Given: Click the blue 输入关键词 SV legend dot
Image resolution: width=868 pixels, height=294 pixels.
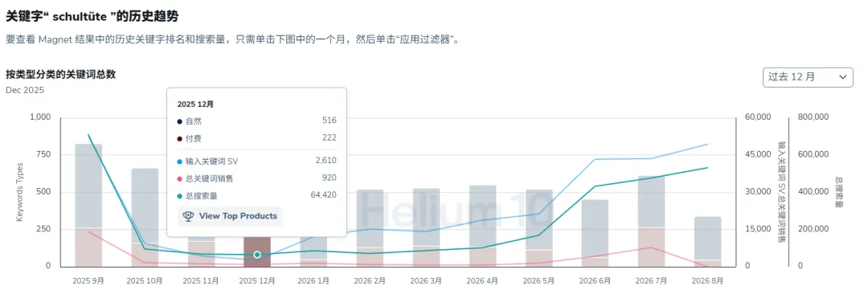Looking at the screenshot, I should tap(180, 161).
